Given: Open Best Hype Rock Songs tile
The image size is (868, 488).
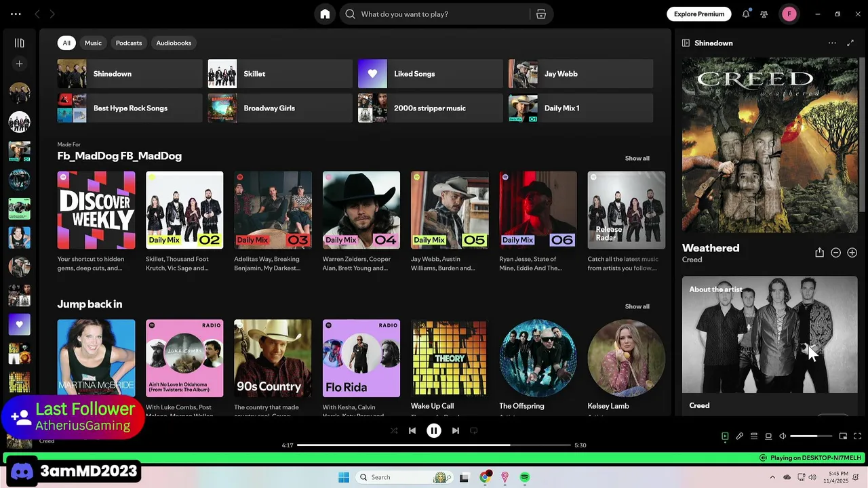Looking at the screenshot, I should click(130, 108).
